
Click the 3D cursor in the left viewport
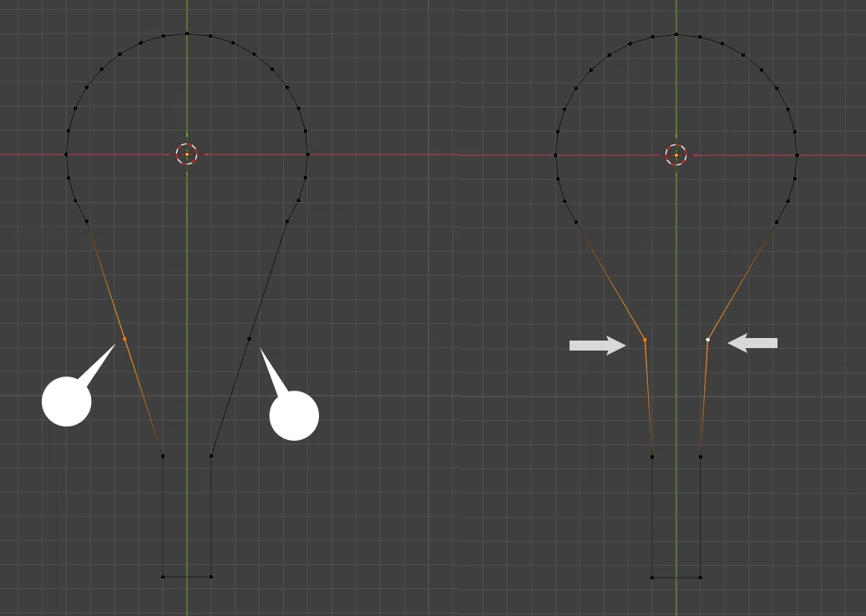click(x=187, y=154)
